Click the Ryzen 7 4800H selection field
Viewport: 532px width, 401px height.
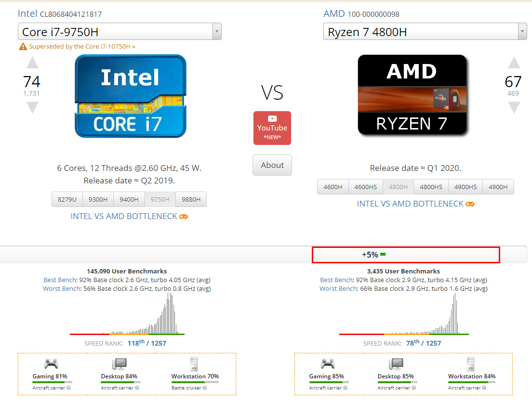point(425,31)
